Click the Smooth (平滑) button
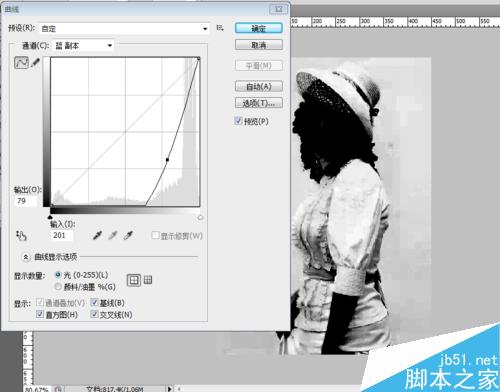The image size is (500, 392). point(259,66)
